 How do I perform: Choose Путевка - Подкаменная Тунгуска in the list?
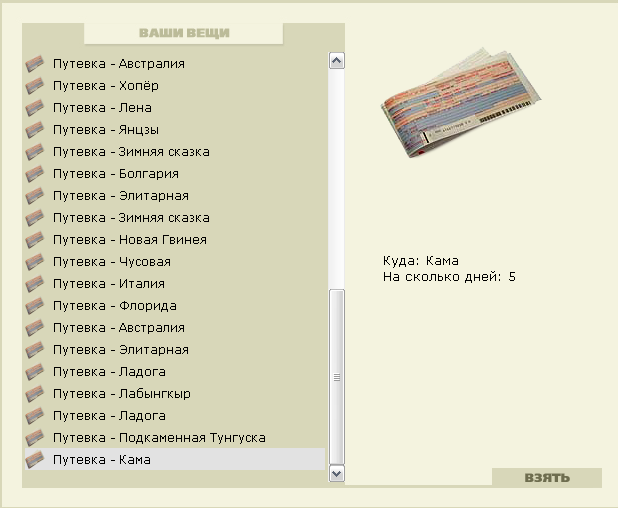pos(159,438)
